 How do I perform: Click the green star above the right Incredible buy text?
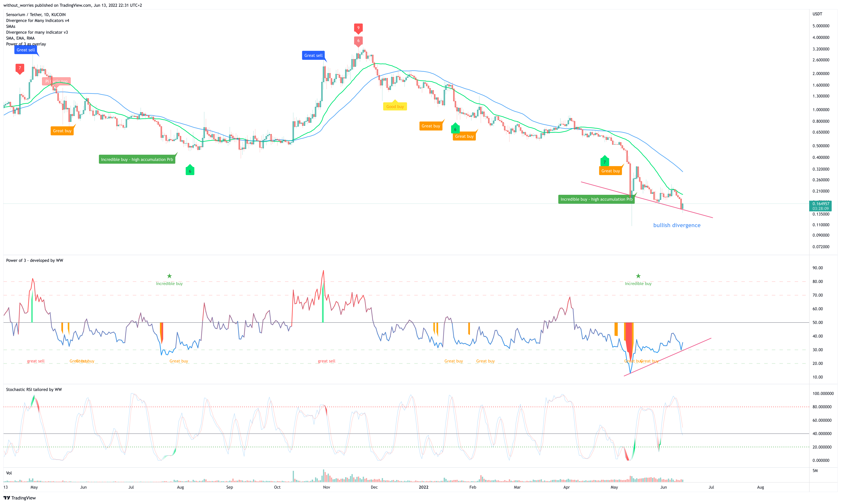tap(638, 276)
